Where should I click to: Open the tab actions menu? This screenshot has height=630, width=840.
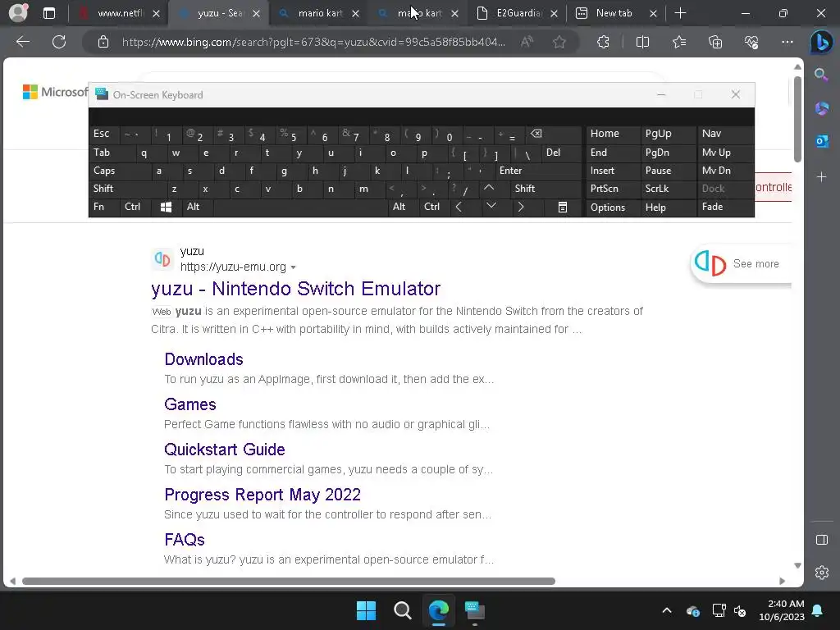[48, 13]
